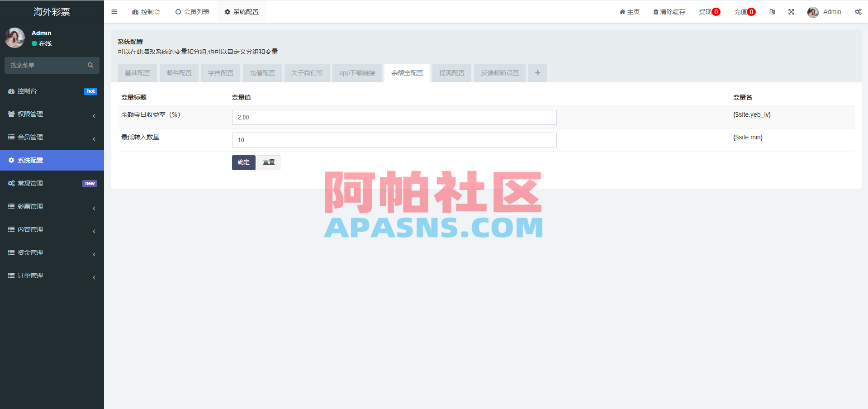Expand the 彩票管理 menu group
The height and width of the screenshot is (409, 868).
pyautogui.click(x=52, y=206)
